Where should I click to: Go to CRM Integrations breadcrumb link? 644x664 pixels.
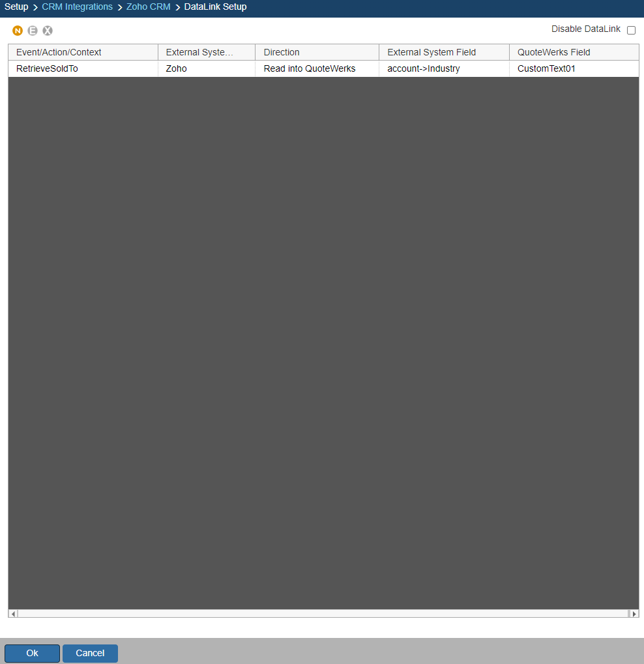[77, 7]
